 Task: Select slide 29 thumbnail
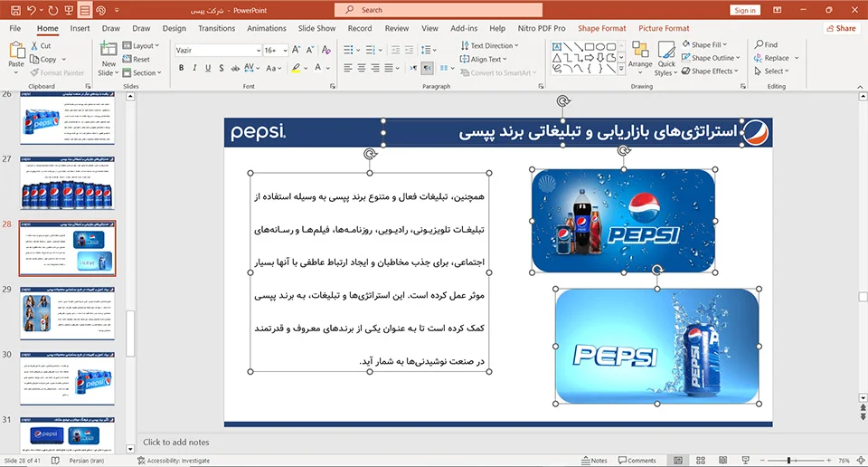coord(68,313)
